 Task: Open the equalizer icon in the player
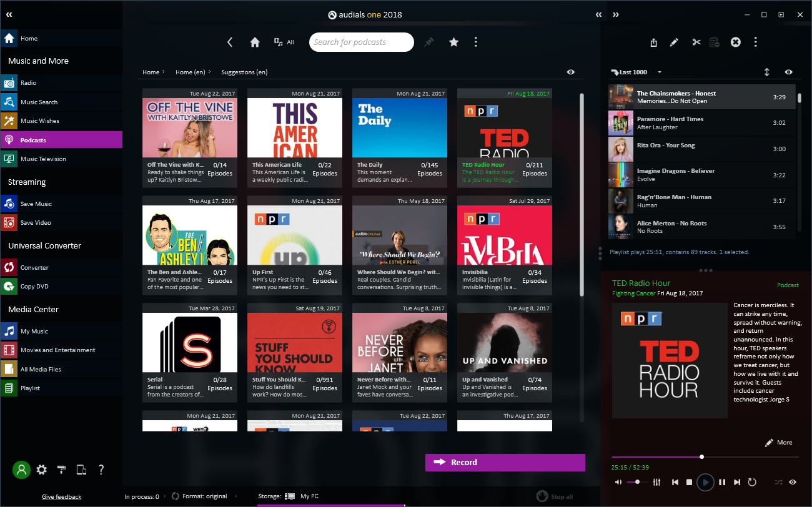tap(656, 482)
